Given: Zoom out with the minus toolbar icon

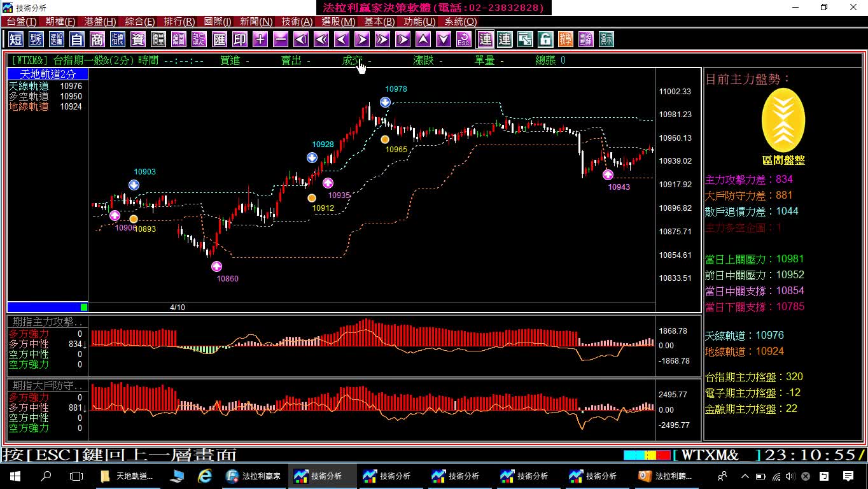Looking at the screenshot, I should point(281,39).
